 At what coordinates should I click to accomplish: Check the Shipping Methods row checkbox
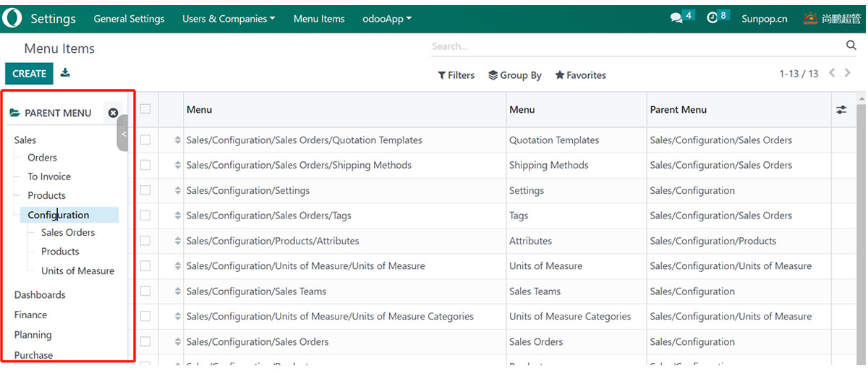145,165
